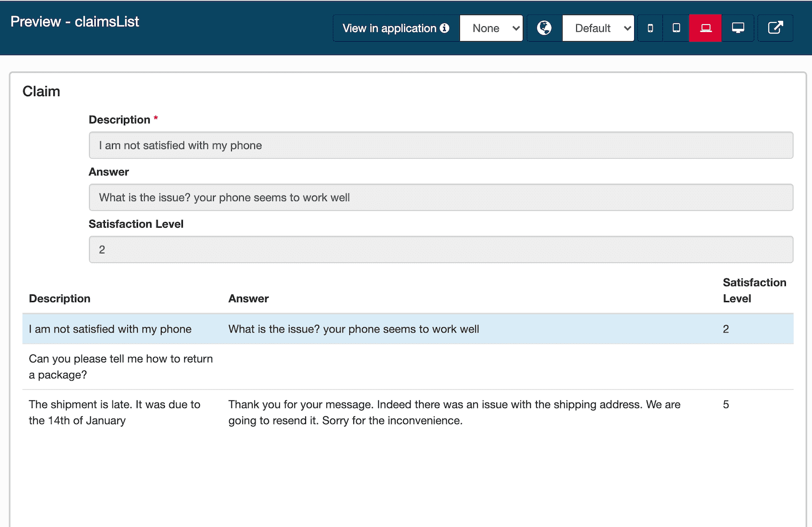Viewport: 812px width, 527px height.
Task: Switch preview to phone mode
Action: [x=650, y=28]
